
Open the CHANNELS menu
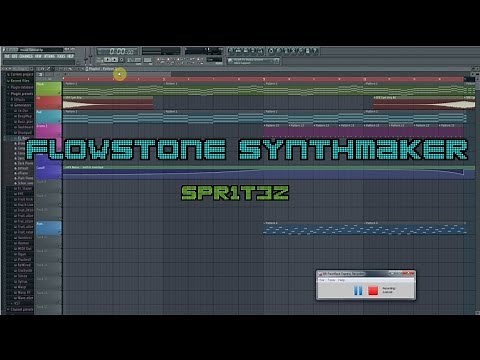(26, 56)
